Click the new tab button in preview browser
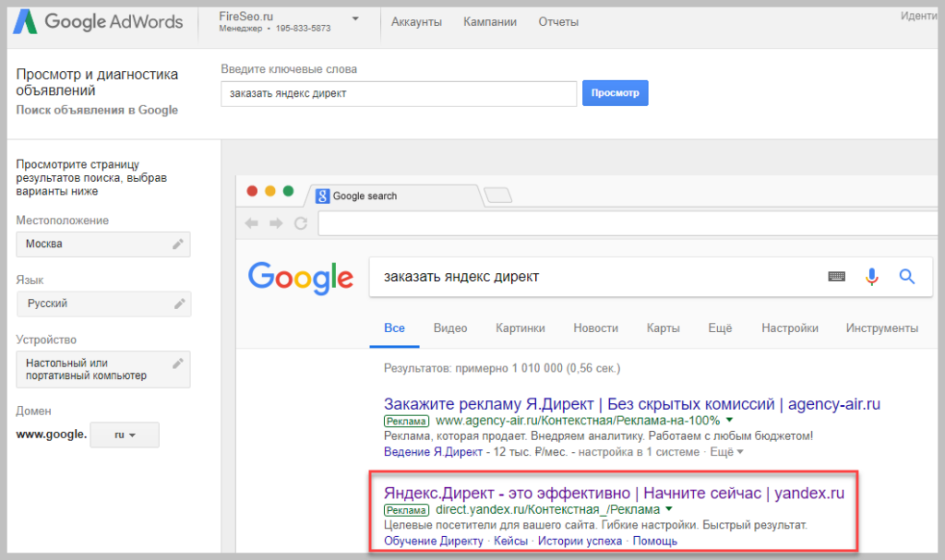 [498, 195]
